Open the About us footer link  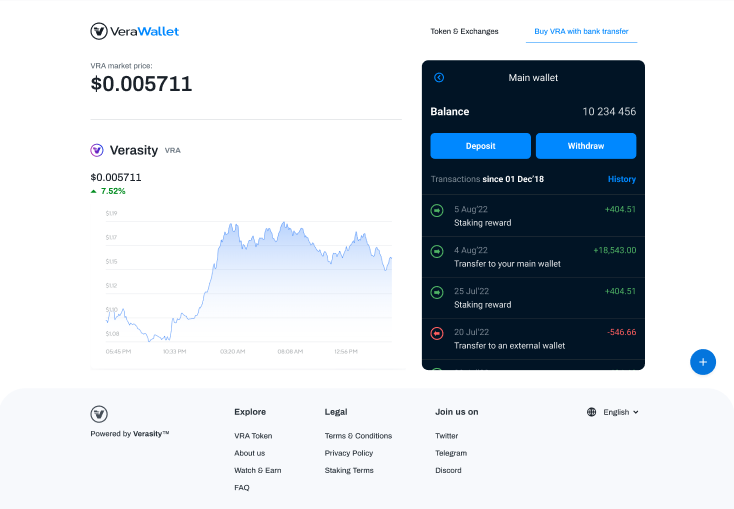[250, 453]
